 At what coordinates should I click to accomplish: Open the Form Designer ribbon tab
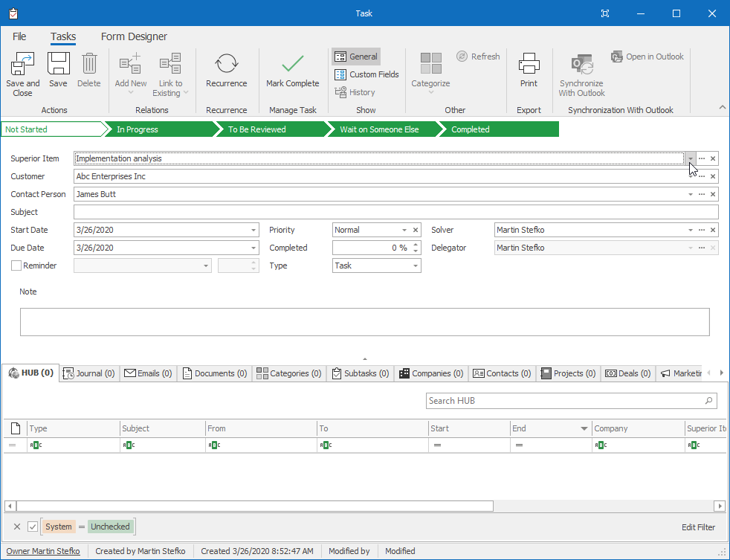click(134, 36)
